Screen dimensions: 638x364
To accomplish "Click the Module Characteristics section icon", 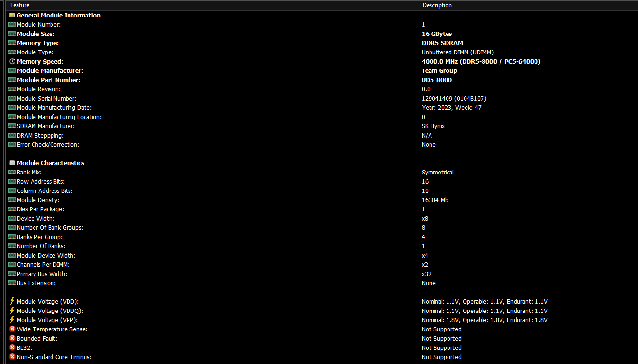I will (12, 163).
